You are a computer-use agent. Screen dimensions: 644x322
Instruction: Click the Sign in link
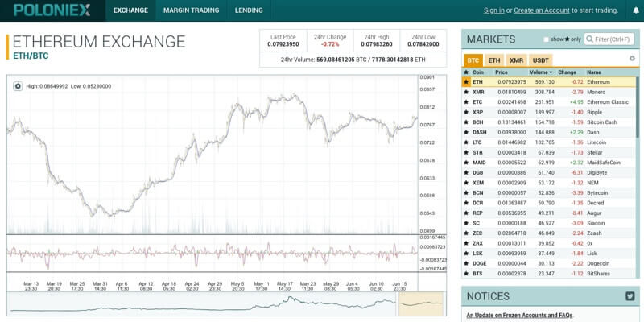[494, 10]
